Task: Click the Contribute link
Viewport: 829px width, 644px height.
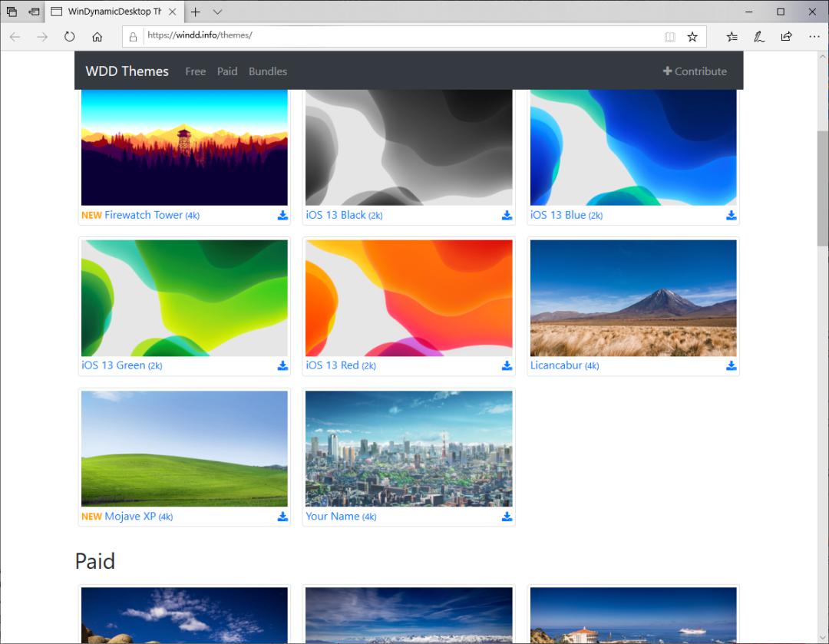Action: point(695,71)
